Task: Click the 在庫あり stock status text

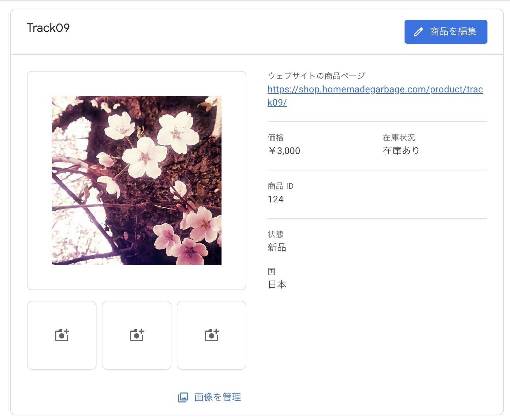Action: click(401, 150)
